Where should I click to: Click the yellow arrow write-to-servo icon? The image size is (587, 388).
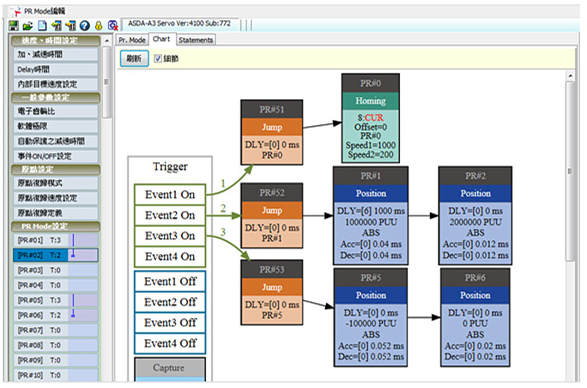coord(70,25)
